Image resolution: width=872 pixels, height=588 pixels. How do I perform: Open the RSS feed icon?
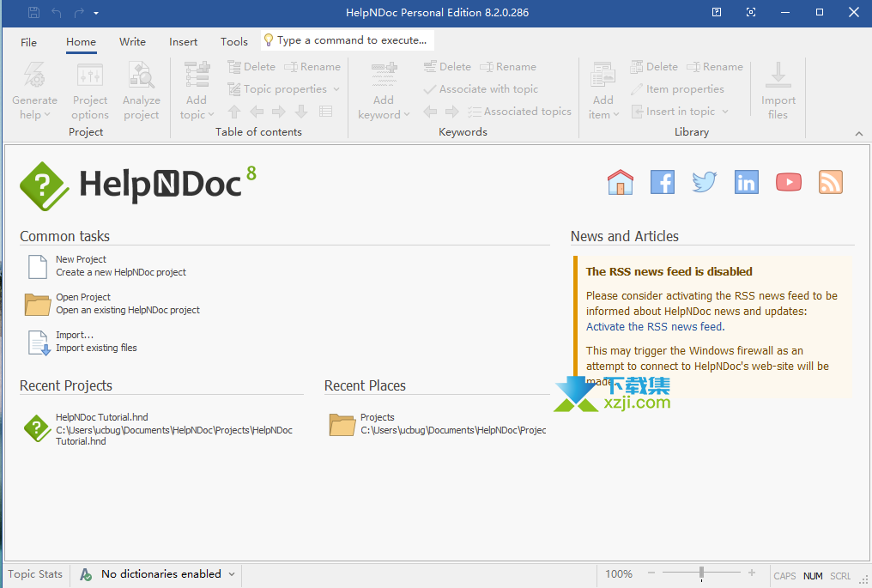point(830,182)
